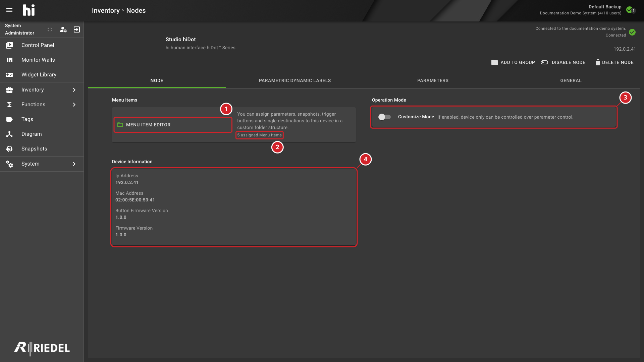Click the Functions sigma icon
Screen dimensions: 644x362
tap(9, 105)
